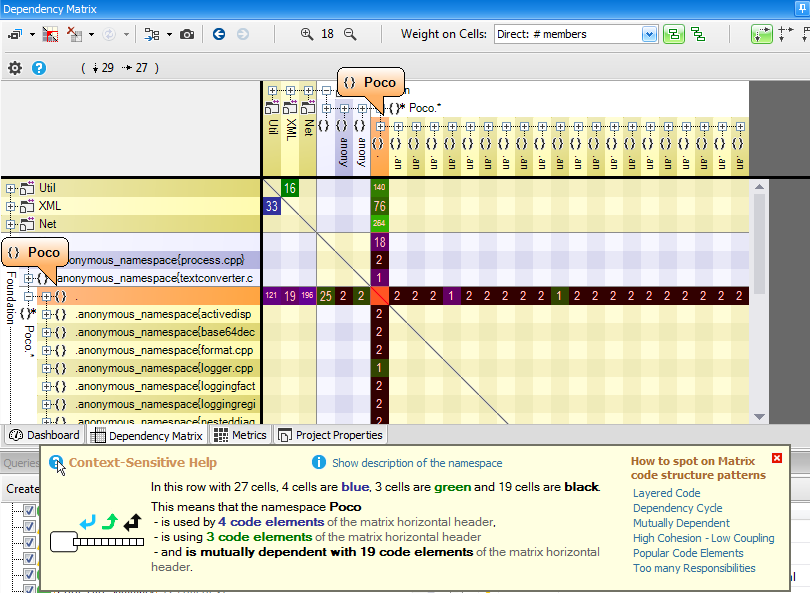Open the Weight on Cells dropdown
810x593 pixels.
click(649, 34)
